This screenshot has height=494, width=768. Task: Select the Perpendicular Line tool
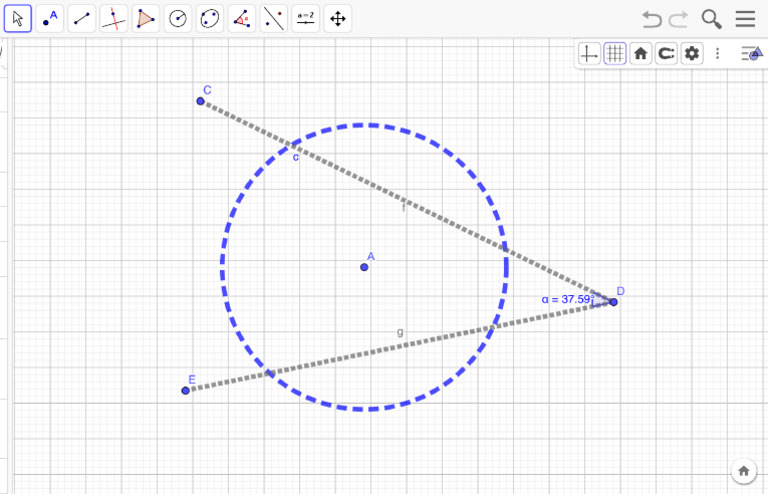pyautogui.click(x=114, y=19)
